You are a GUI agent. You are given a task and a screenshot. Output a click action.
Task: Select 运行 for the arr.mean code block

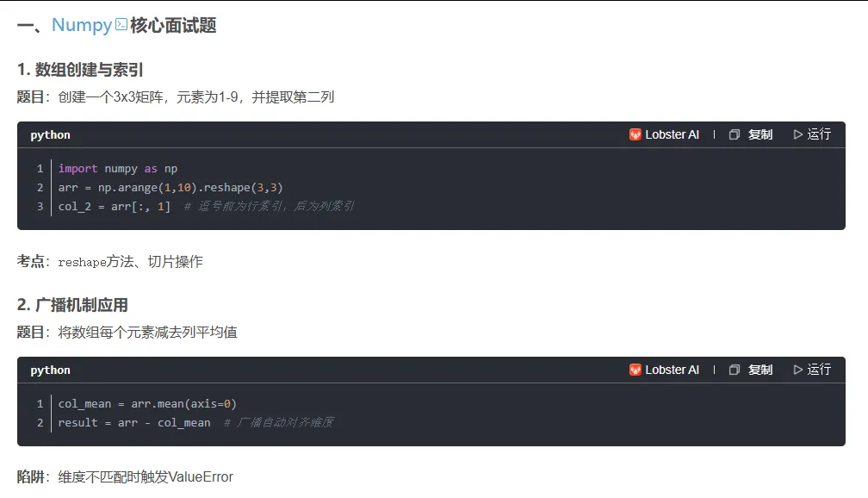[819, 370]
